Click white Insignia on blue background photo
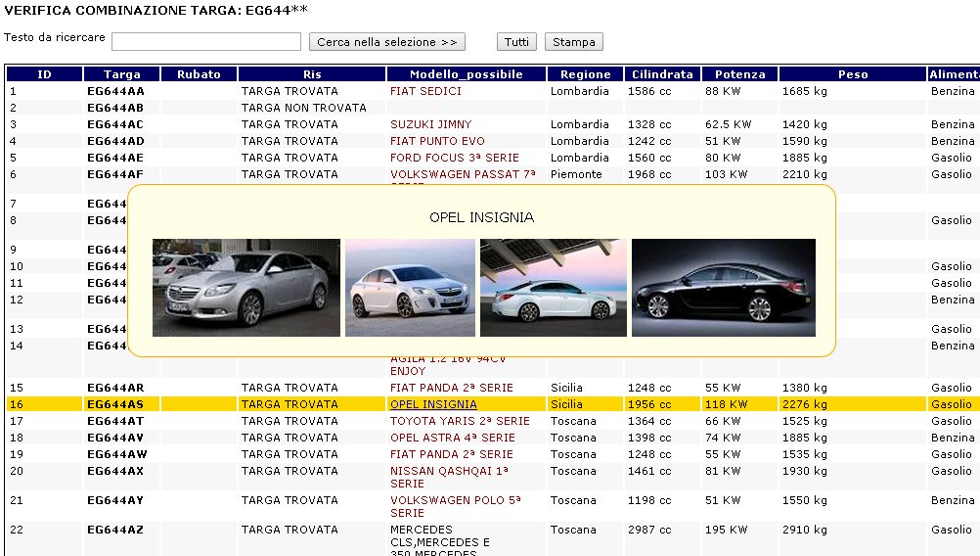The width and height of the screenshot is (980, 556). click(x=410, y=288)
